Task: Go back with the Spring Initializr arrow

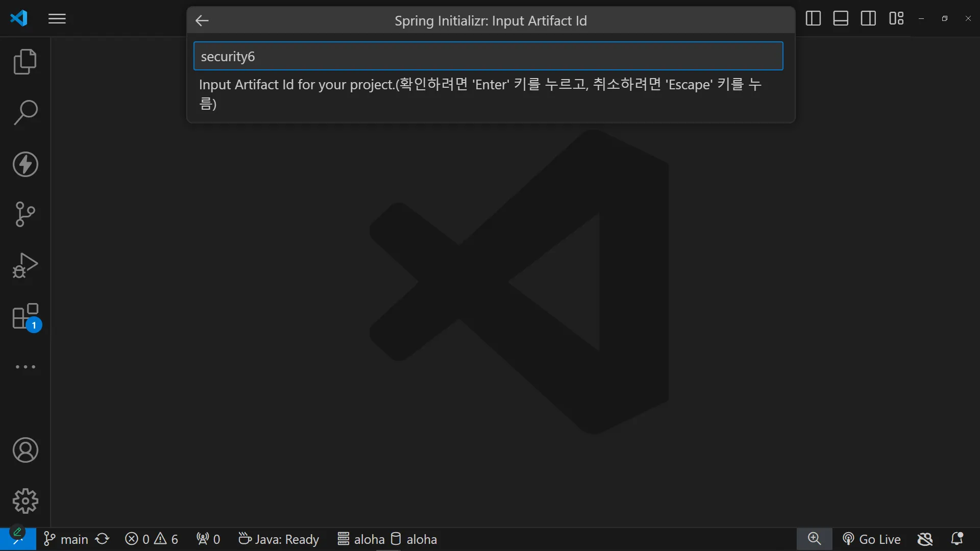Action: 202,20
